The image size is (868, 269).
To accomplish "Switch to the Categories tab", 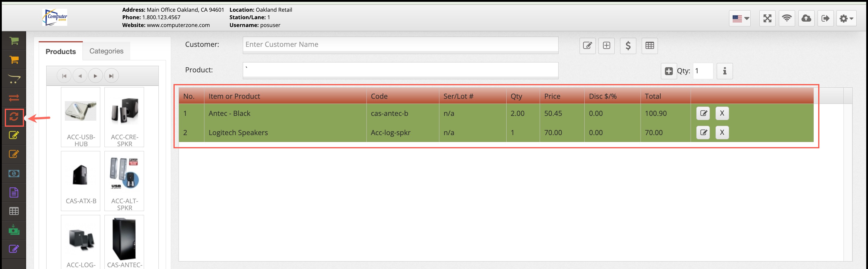I will point(107,51).
